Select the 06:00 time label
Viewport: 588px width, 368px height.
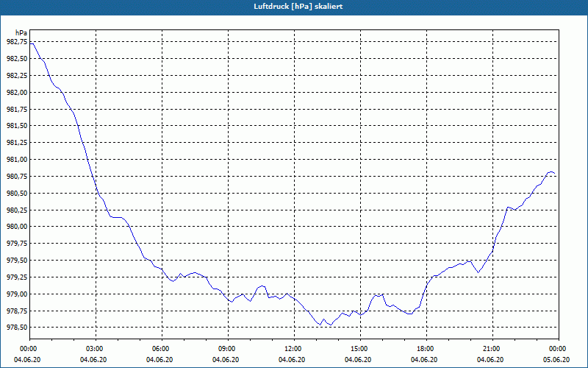pyautogui.click(x=162, y=349)
